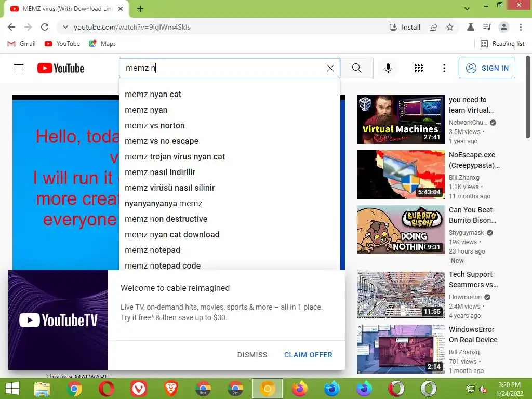Click NetworkChuck channel name

pyautogui.click(x=468, y=123)
